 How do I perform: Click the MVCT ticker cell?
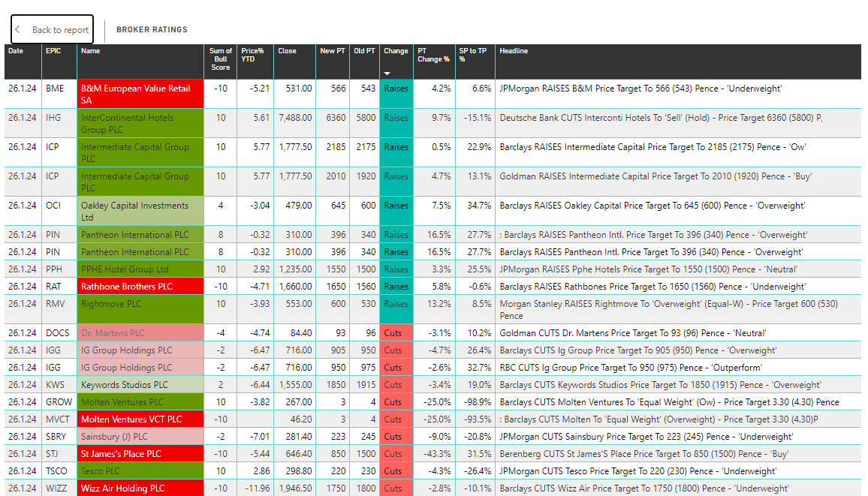coord(59,419)
